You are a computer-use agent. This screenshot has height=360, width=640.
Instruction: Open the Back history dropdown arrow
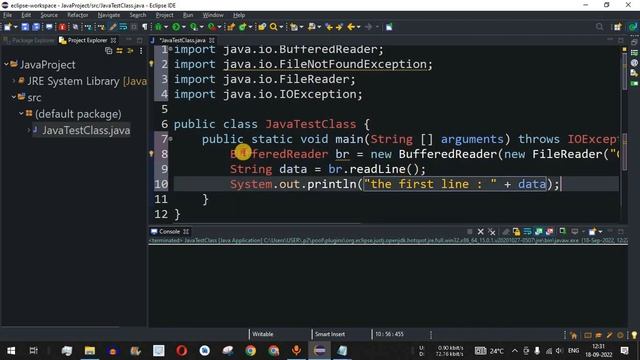(x=359, y=27)
